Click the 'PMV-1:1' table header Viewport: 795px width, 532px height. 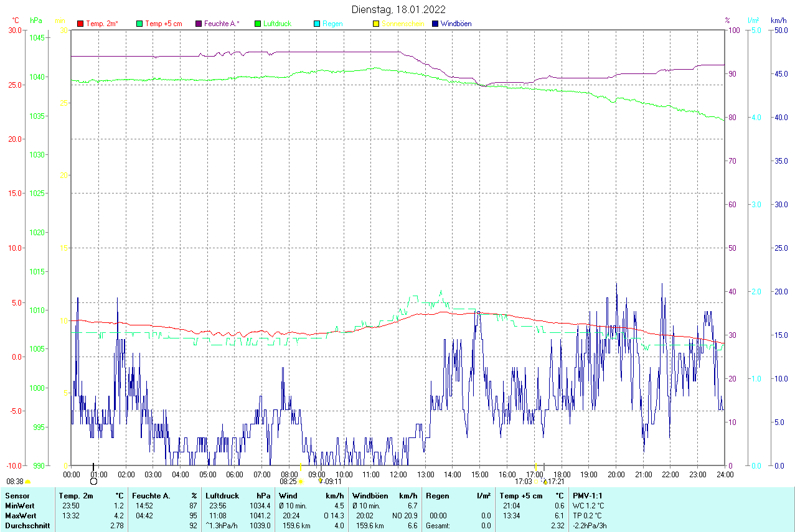tap(587, 496)
